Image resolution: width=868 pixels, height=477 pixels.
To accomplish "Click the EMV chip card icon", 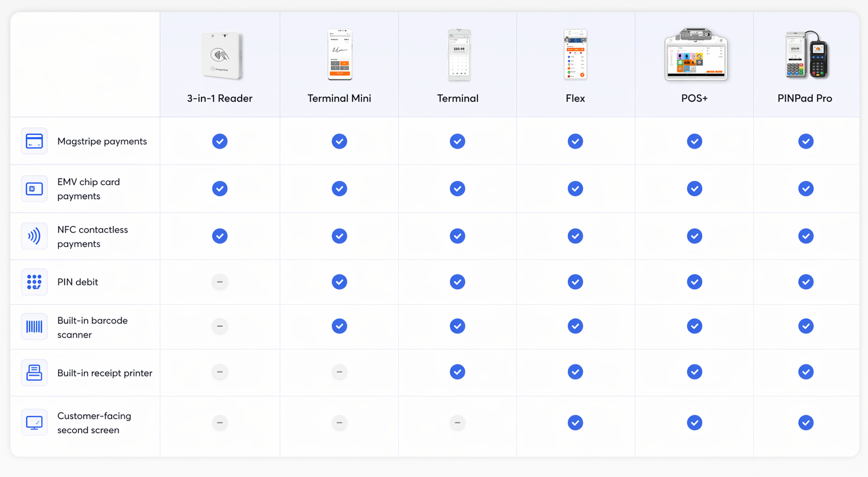I will coord(34,189).
